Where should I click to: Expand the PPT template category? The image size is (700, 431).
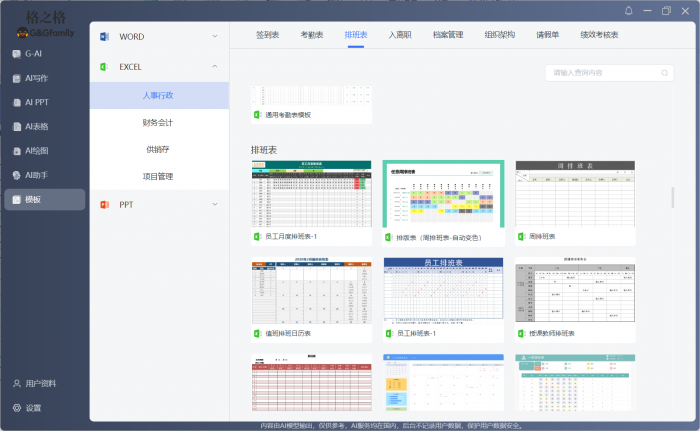point(159,204)
